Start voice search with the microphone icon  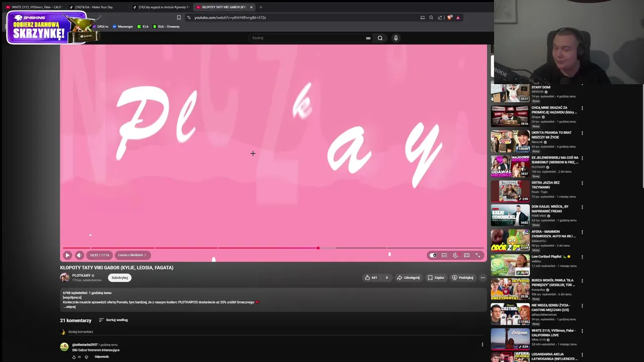coord(396,38)
